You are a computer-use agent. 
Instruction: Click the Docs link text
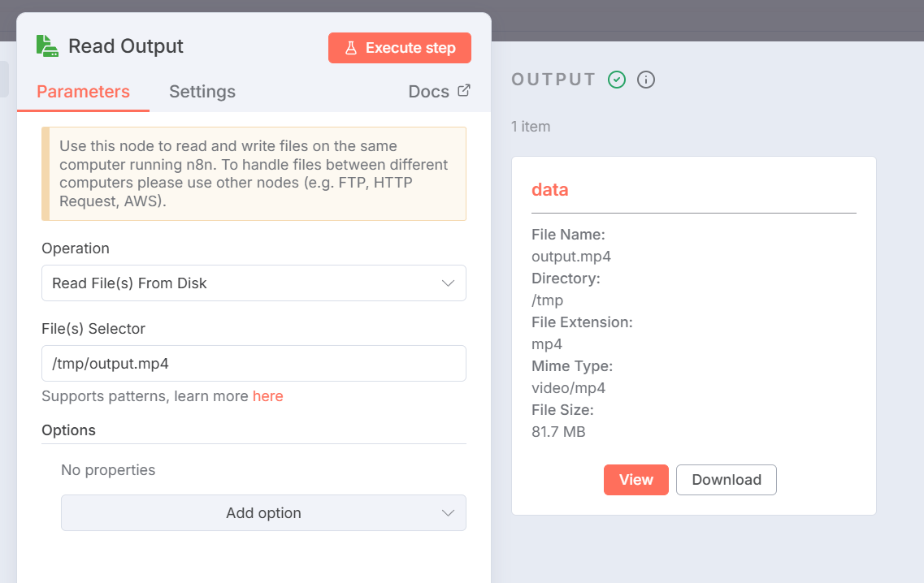[x=428, y=92]
